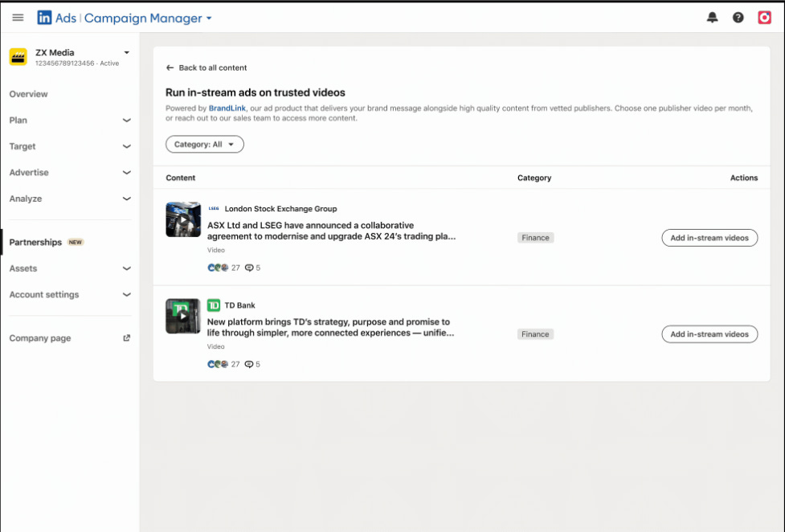785x532 pixels.
Task: Click reaction icons on the London Stock Exchange post
Action: [218, 268]
